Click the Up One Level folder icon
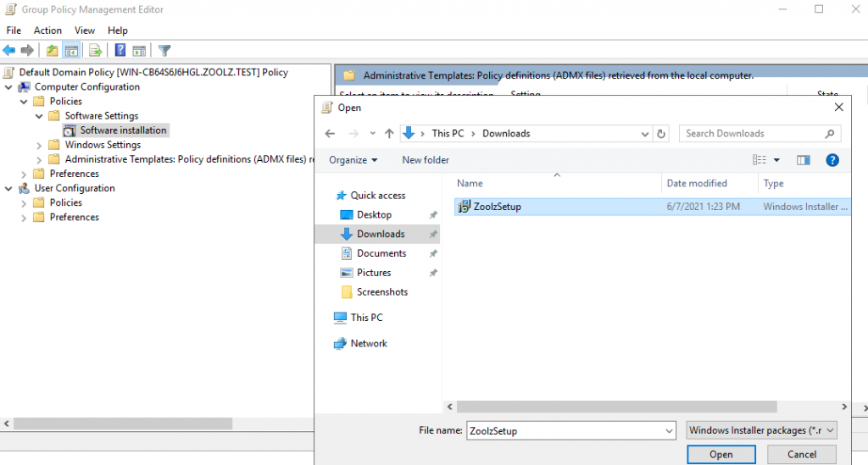868x465 pixels. [x=53, y=51]
